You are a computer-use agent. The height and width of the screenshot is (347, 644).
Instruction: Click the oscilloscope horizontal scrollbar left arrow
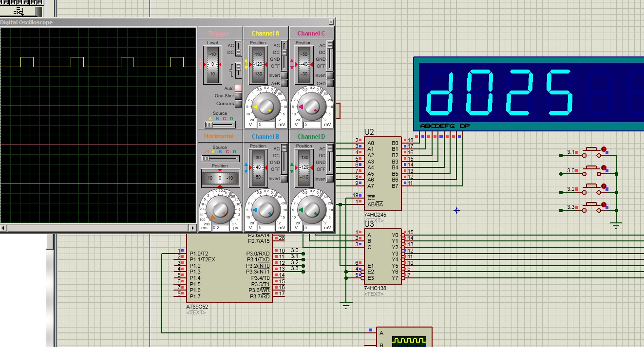3,228
